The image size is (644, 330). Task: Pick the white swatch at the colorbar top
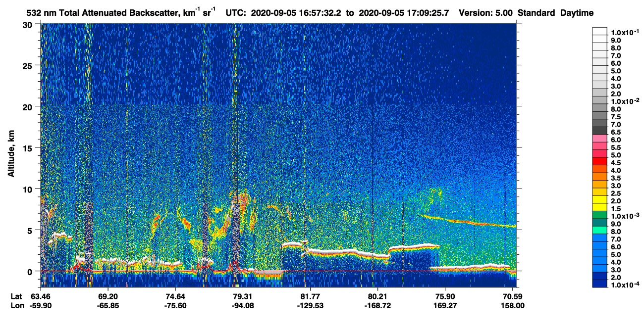click(x=600, y=31)
